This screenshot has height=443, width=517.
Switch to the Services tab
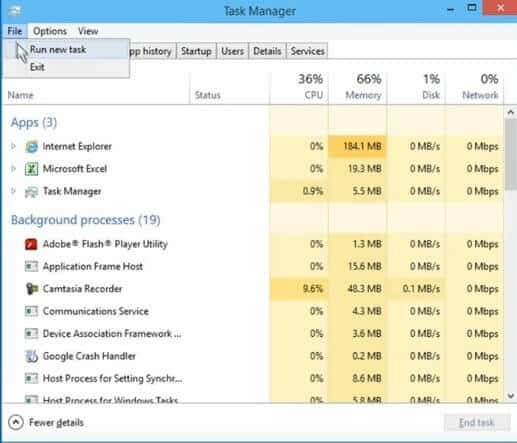pos(307,51)
